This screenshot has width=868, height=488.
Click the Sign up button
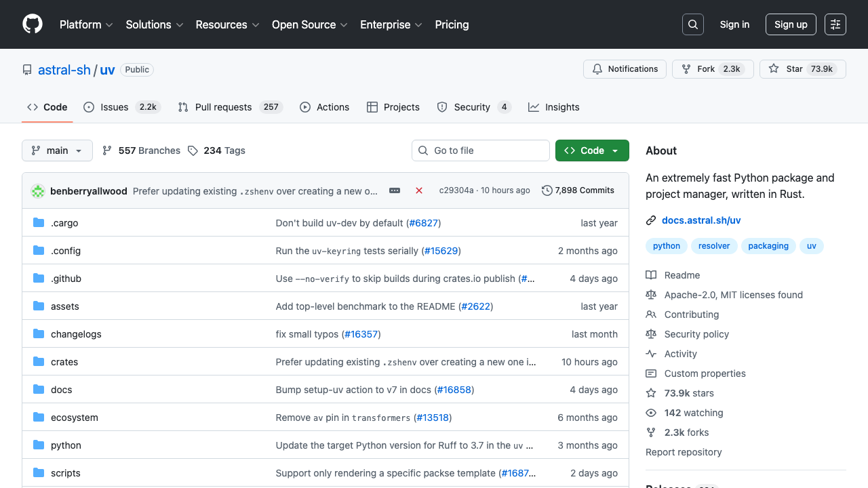click(791, 24)
